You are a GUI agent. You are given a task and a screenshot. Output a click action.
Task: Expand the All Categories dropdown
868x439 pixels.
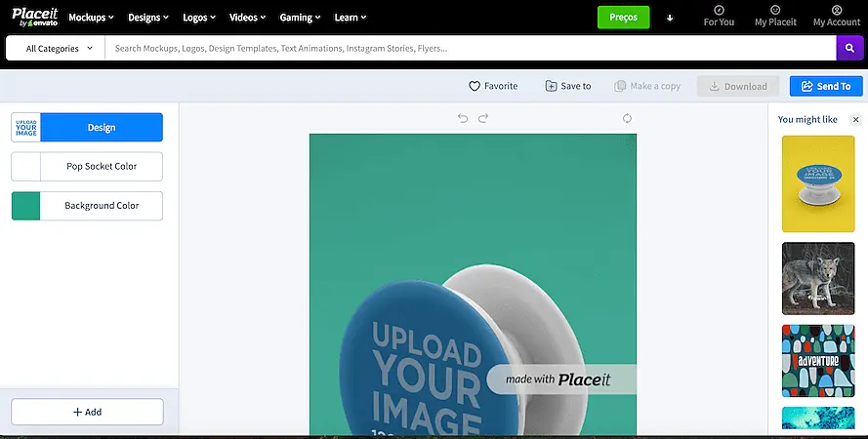[x=56, y=48]
